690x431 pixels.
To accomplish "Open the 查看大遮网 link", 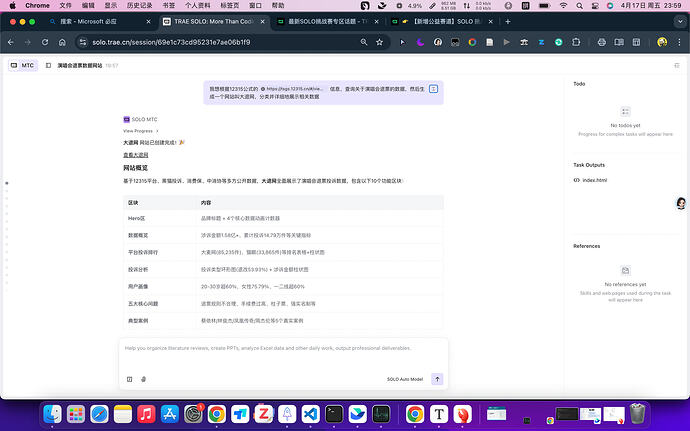I will click(x=135, y=155).
